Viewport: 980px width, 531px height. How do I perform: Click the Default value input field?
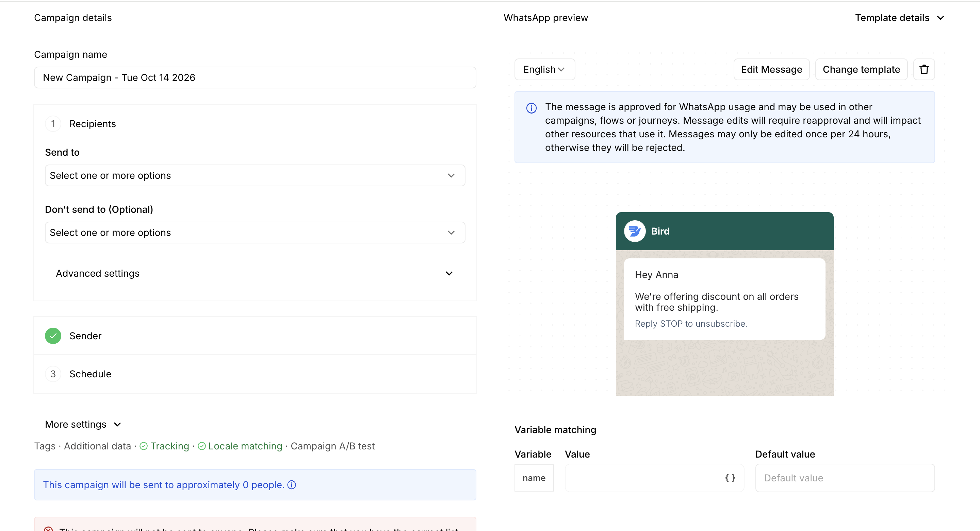(845, 478)
